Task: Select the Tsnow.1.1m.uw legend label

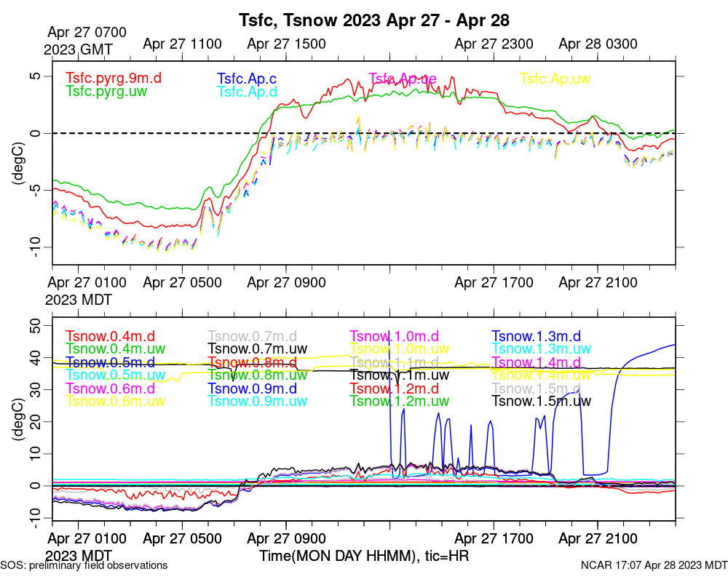Action: [x=399, y=375]
